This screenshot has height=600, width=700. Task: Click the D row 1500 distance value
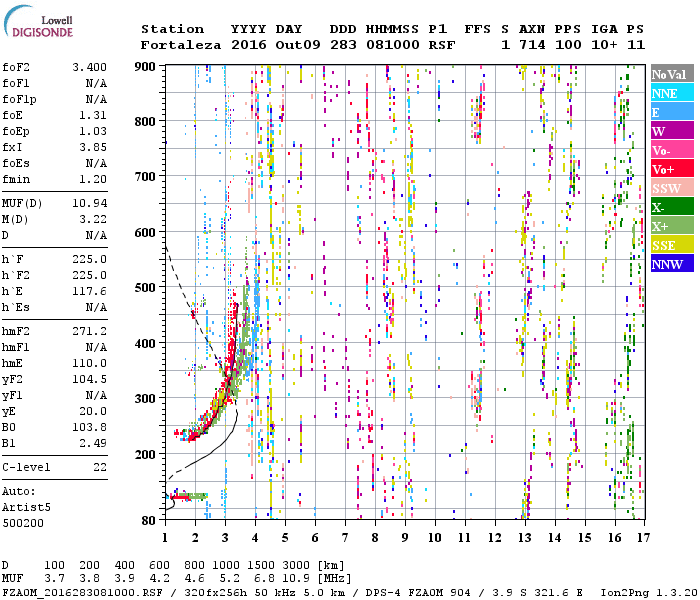(x=261, y=565)
